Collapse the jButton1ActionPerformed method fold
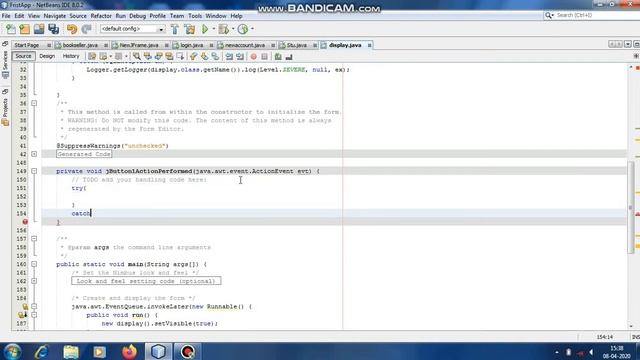The image size is (640, 360). tap(34, 171)
